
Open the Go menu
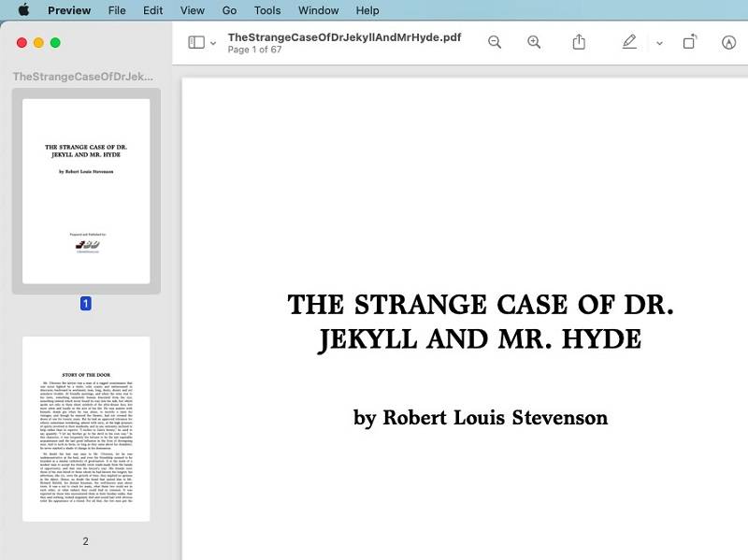229,10
